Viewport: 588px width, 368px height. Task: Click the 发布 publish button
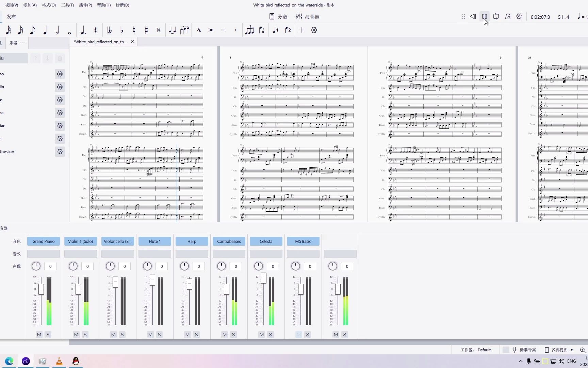coord(11,16)
